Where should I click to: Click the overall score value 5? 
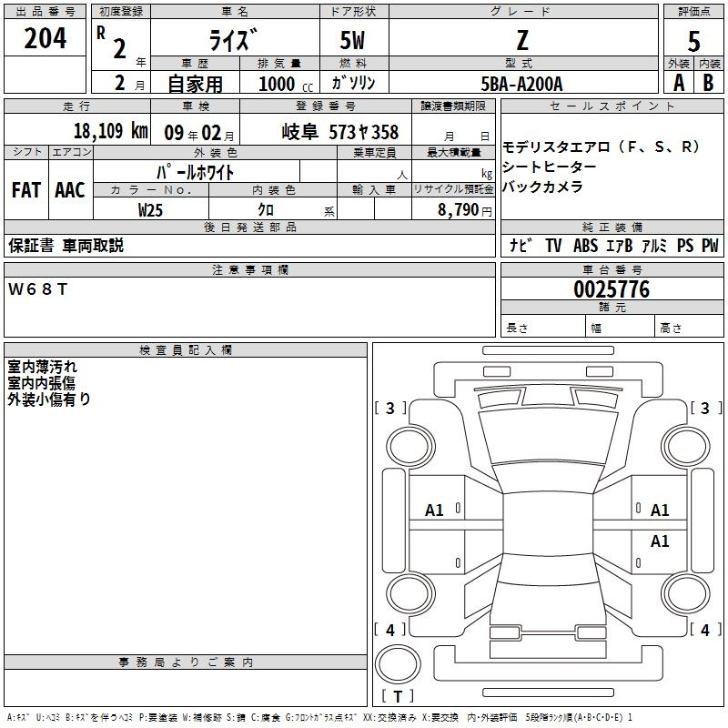[x=694, y=42]
